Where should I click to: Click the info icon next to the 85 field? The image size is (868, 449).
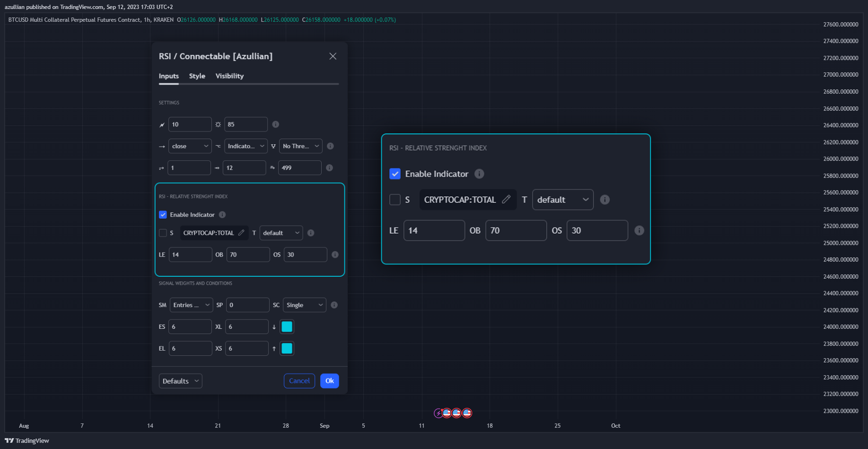[276, 124]
